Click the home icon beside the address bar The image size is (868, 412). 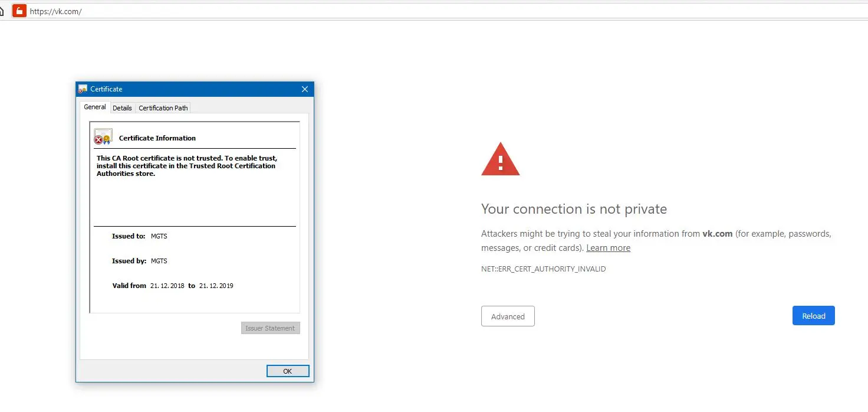coord(2,11)
